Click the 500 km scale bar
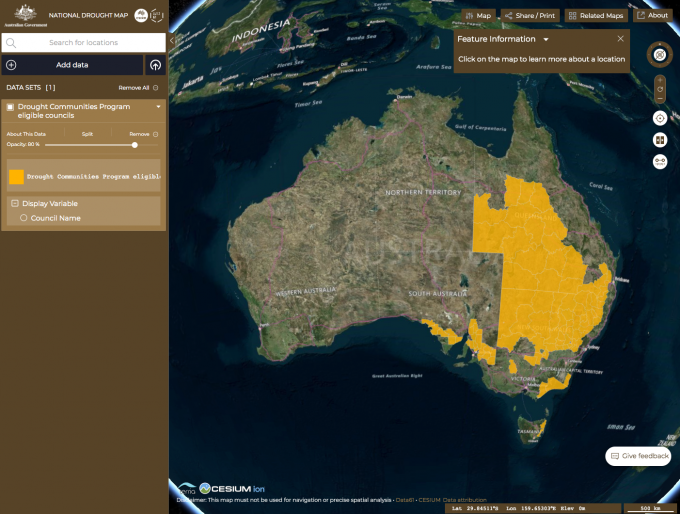 pos(651,508)
